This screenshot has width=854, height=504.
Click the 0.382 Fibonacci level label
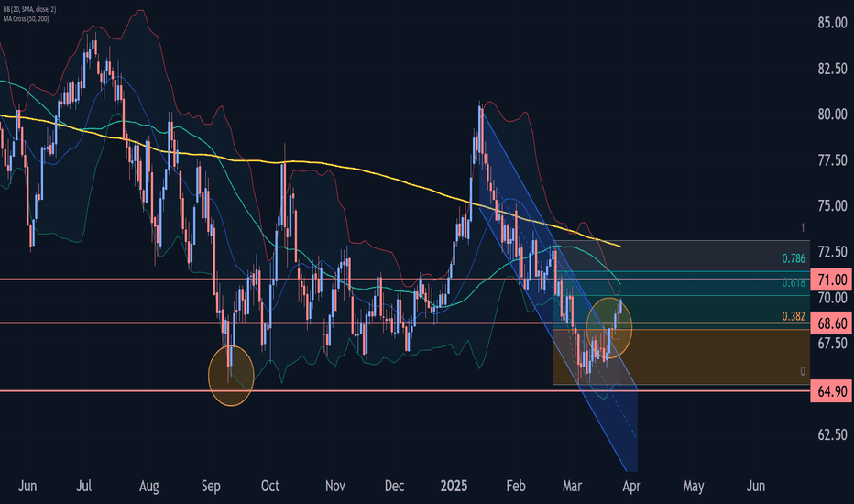[x=793, y=316]
